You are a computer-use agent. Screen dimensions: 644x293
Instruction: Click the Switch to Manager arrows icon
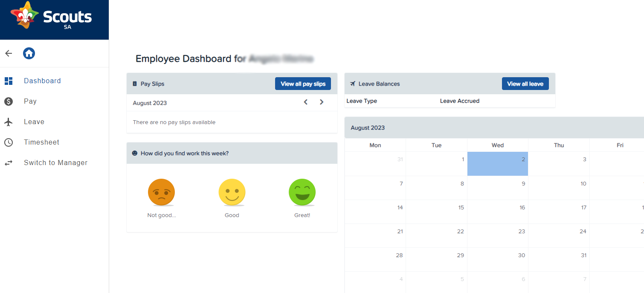[9, 162]
